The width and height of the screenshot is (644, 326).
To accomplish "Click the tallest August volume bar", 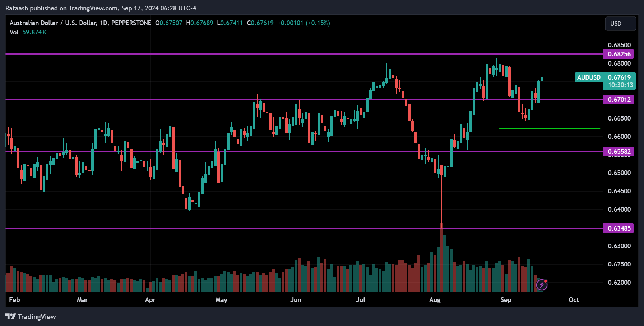I will [441, 257].
